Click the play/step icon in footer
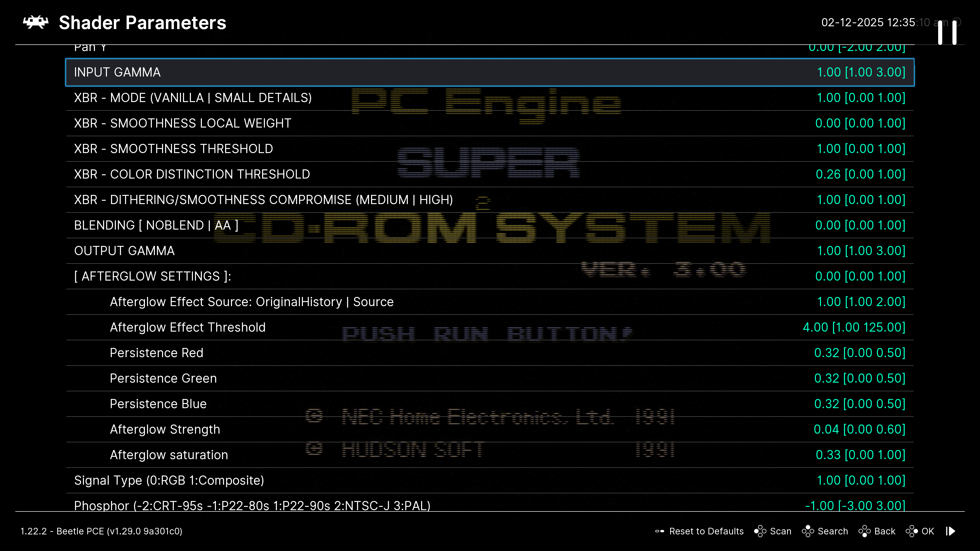980x551 pixels. (951, 531)
